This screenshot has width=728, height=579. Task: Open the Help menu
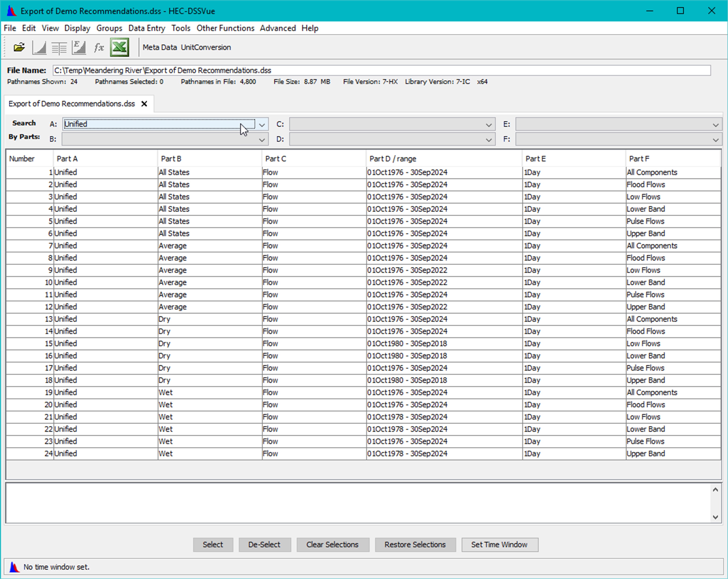[x=310, y=28]
